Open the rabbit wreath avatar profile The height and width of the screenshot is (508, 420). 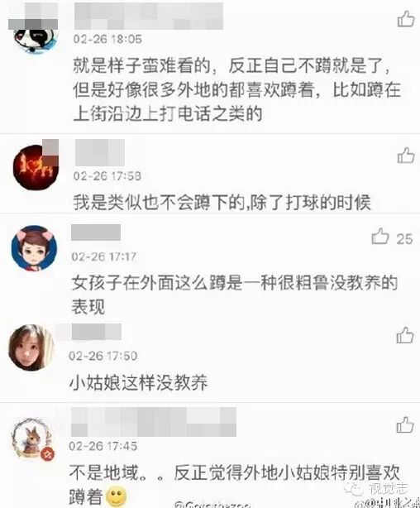click(x=32, y=439)
